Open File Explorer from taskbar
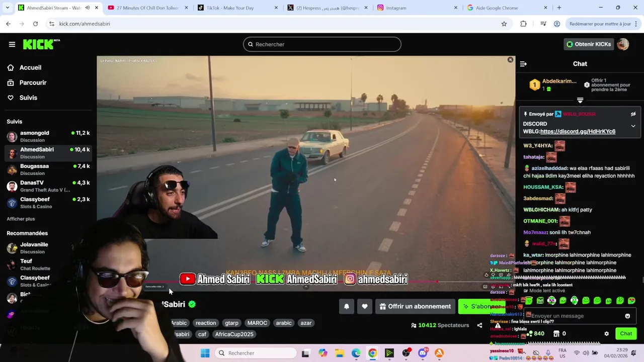This screenshot has height=362, width=644. (340, 353)
